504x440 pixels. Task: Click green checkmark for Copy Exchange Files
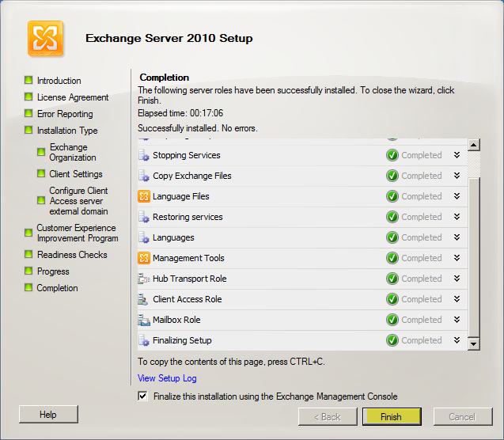392,176
